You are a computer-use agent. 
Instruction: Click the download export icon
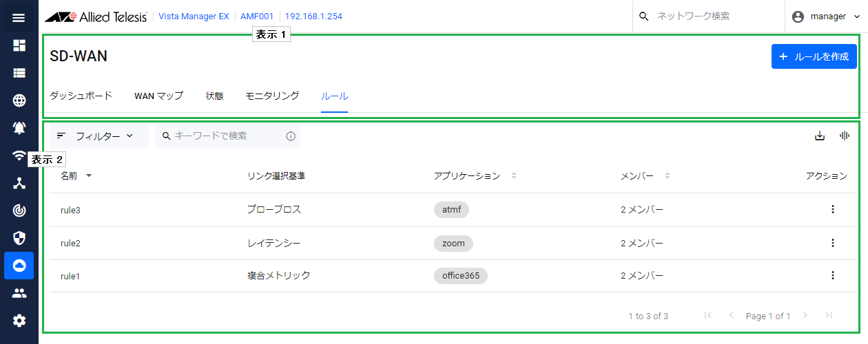pos(820,136)
